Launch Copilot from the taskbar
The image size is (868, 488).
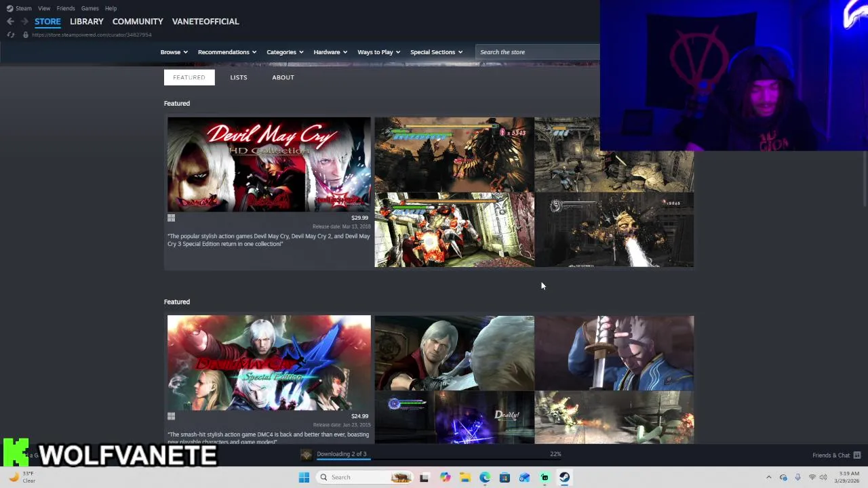(x=445, y=477)
